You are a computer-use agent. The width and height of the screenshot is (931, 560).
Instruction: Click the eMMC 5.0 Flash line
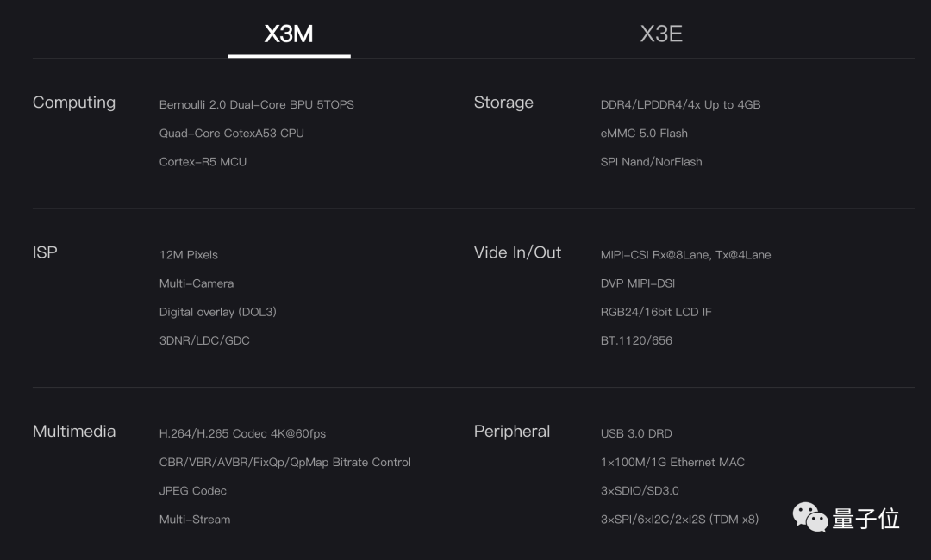(x=644, y=133)
